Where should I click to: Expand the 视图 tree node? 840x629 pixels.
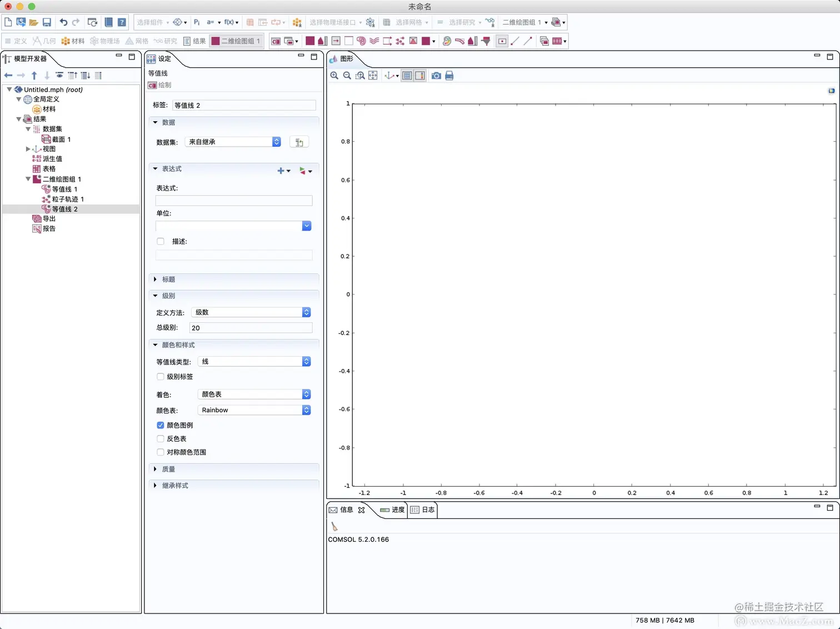(28, 149)
